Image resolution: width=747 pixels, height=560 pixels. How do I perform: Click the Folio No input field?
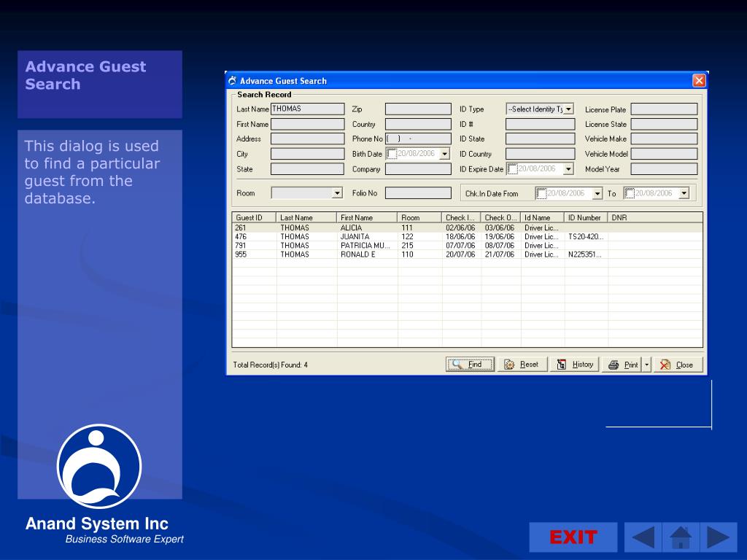click(x=418, y=193)
